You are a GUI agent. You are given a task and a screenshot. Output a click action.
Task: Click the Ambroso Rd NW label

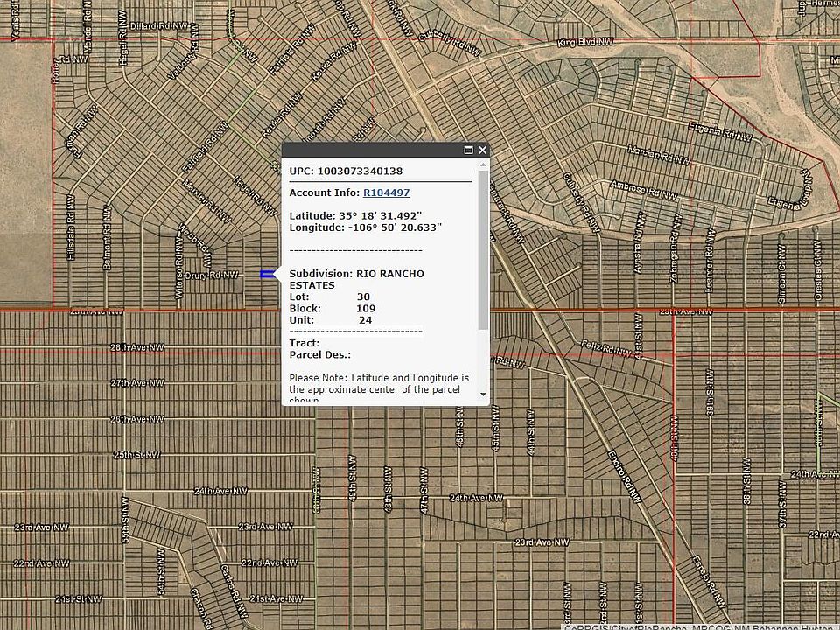click(x=643, y=189)
